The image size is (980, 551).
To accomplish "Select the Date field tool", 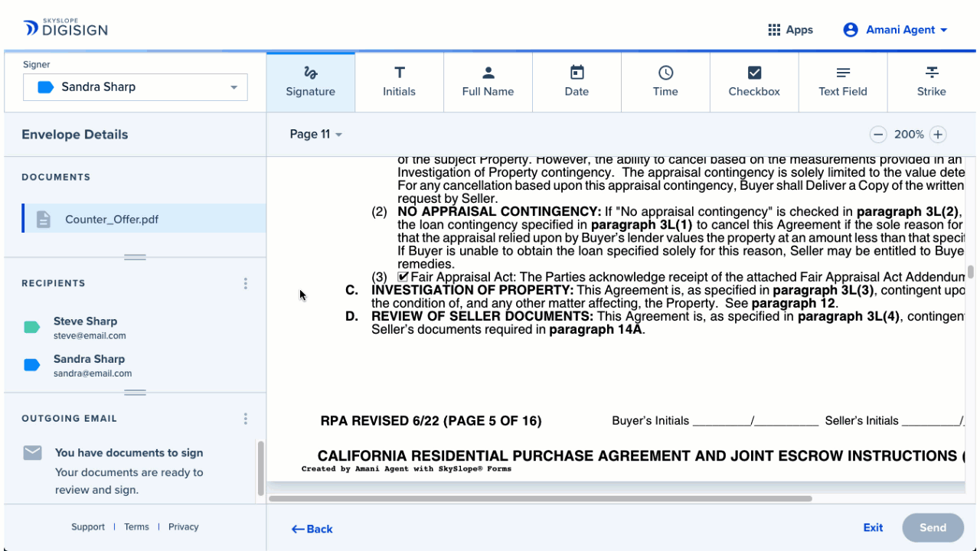I will (577, 82).
